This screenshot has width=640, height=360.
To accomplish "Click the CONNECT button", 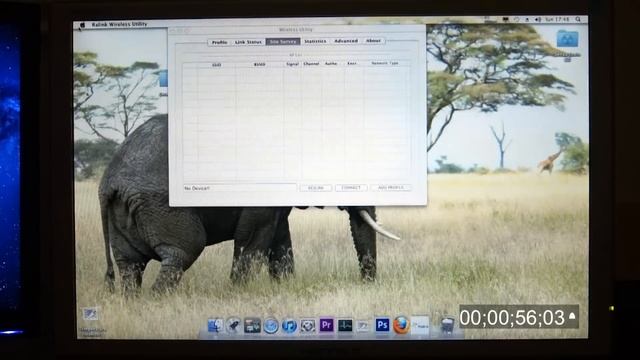I will [x=351, y=188].
